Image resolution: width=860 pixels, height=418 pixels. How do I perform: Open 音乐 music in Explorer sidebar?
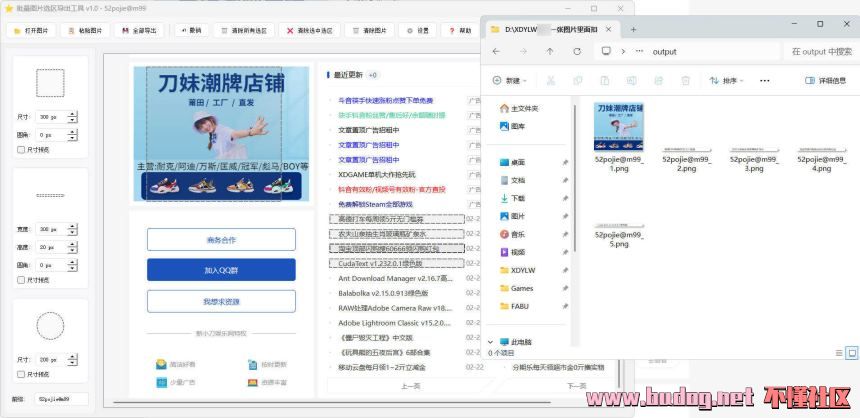click(x=513, y=234)
